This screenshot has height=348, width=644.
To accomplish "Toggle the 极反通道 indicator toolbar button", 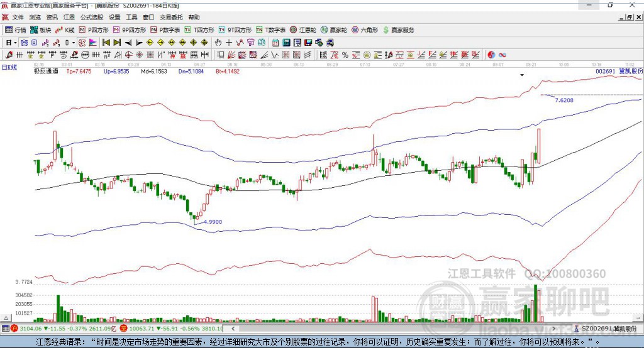I will click(x=82, y=43).
